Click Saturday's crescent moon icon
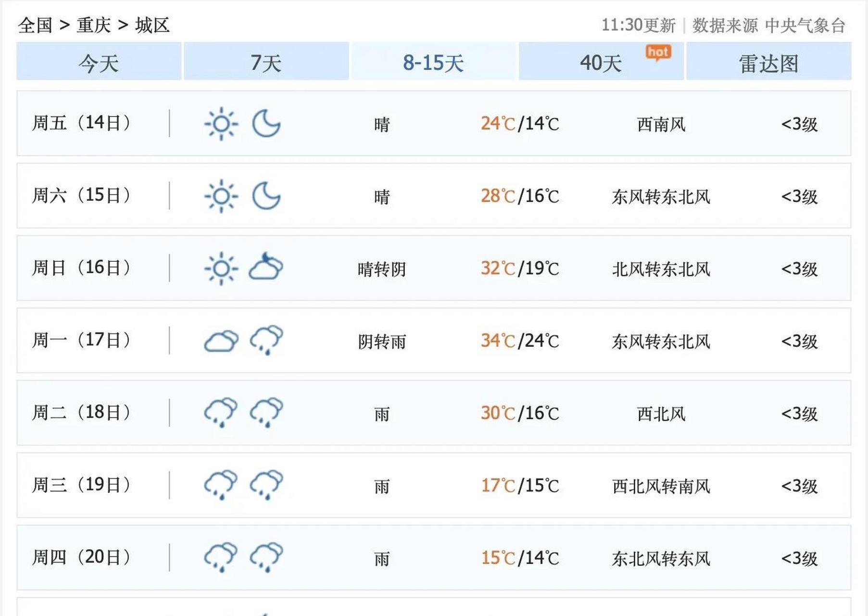The image size is (868, 616). tap(266, 196)
